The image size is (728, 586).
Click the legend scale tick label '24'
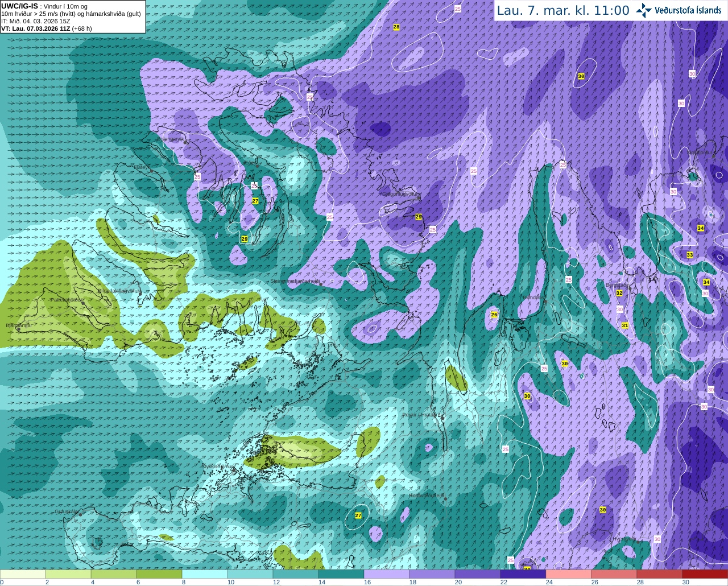point(549,582)
